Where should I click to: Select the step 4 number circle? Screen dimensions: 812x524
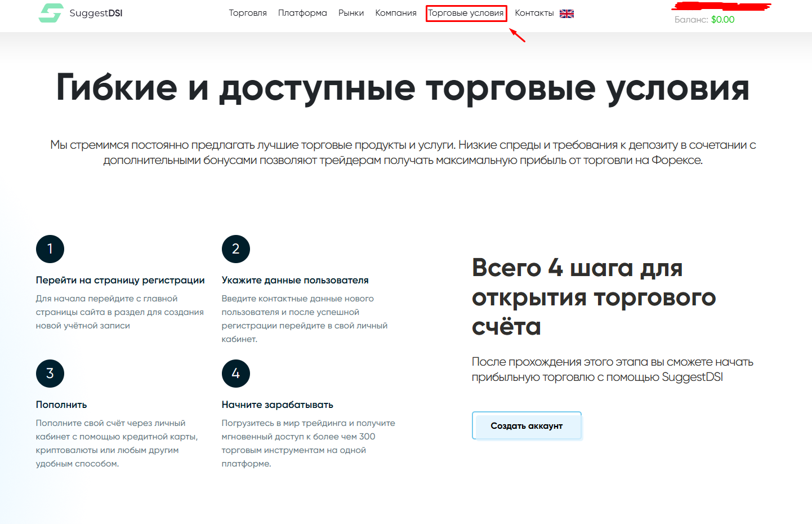236,374
